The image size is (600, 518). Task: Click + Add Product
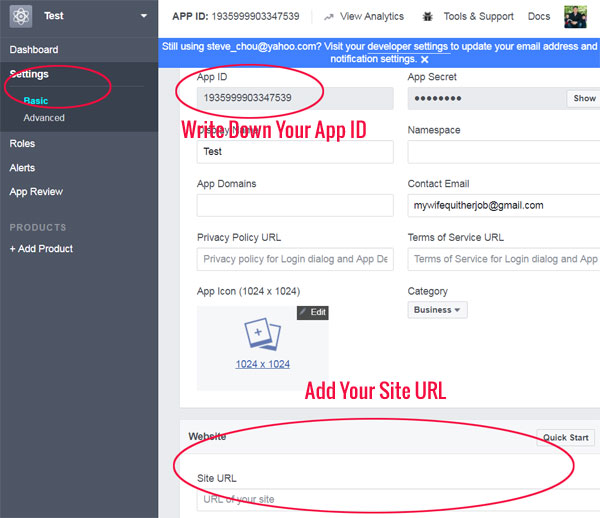click(x=41, y=249)
